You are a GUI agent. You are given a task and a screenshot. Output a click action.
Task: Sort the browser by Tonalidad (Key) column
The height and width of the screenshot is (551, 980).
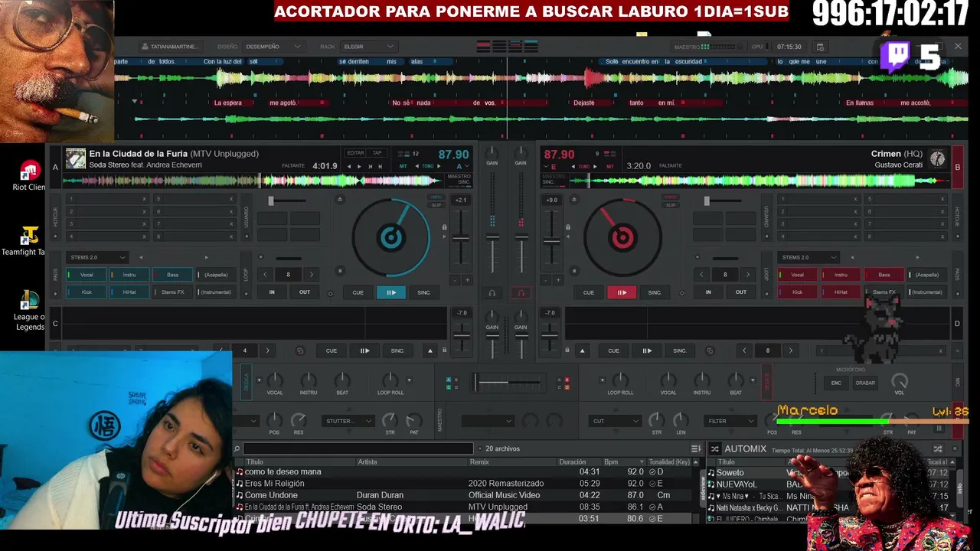tap(669, 462)
